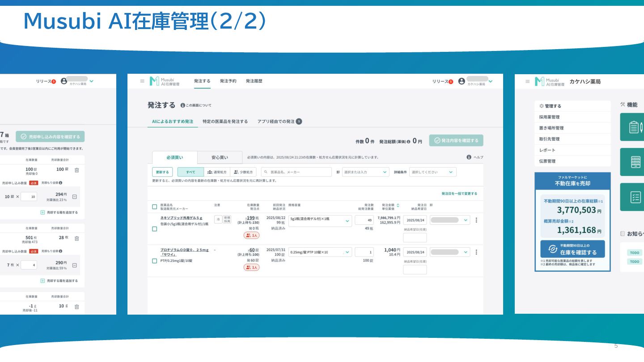Open 規格容量 dropdown 5g1瓶(混合用ゲル付)×1瓶
The image size is (644, 362).
pos(320,221)
